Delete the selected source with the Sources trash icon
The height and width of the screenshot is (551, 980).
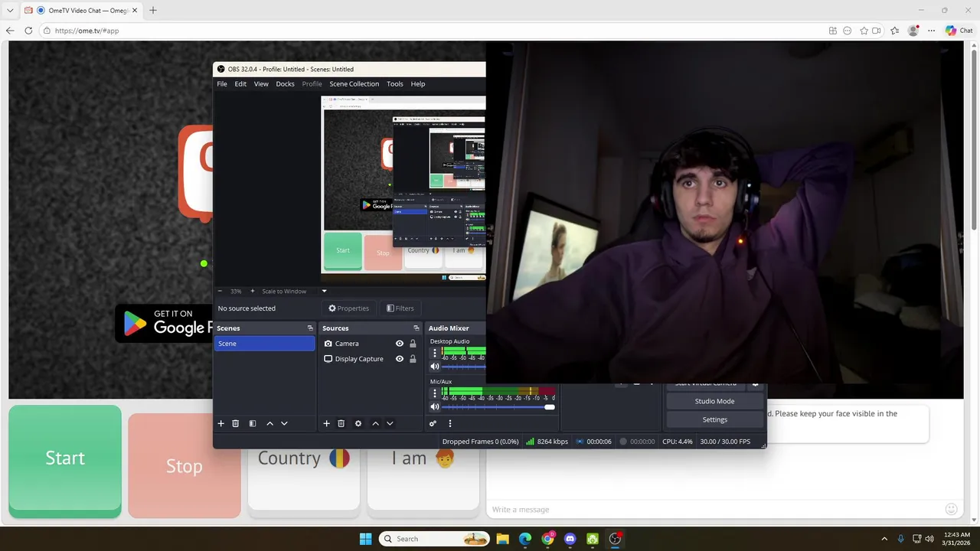pos(341,423)
